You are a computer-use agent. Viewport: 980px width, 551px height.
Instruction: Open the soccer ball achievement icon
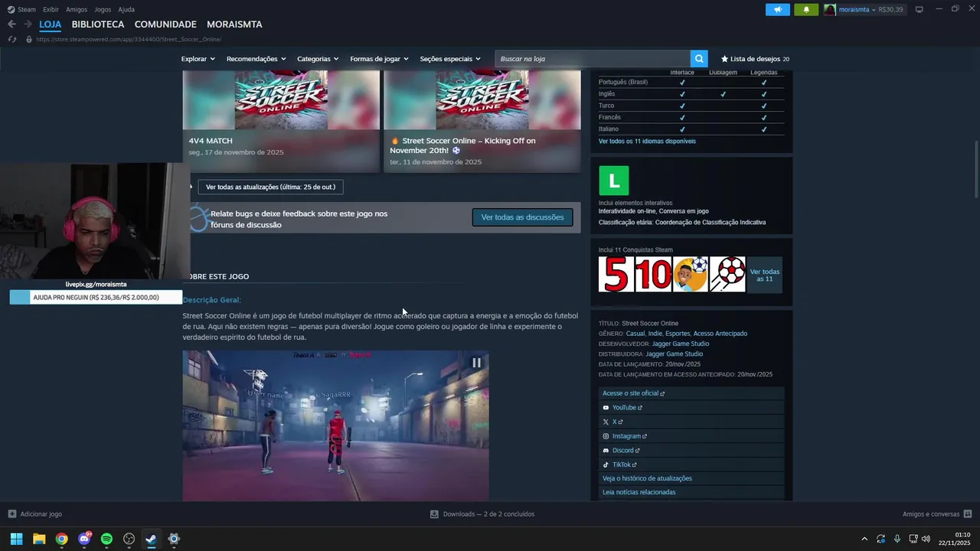(x=727, y=274)
